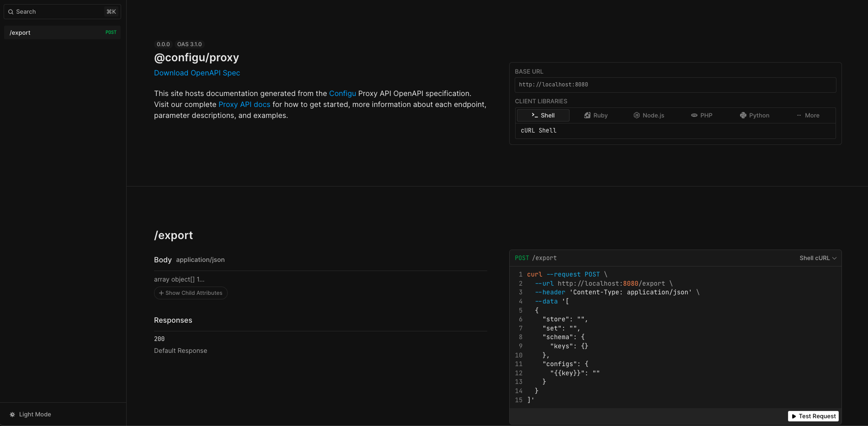
Task: Switch to the cURL Shell tab
Action: pyautogui.click(x=538, y=131)
